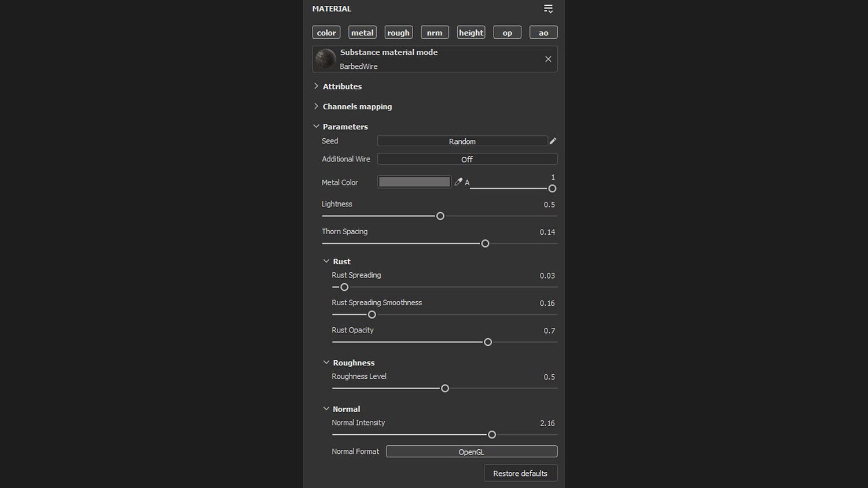The height and width of the screenshot is (488, 868).
Task: Open the Additional Wire dropdown
Action: pyautogui.click(x=467, y=159)
